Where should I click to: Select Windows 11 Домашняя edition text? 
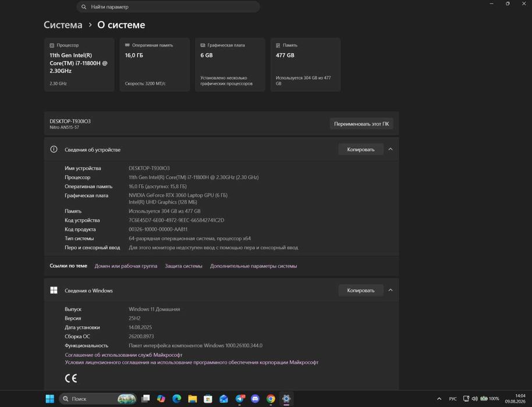point(154,309)
